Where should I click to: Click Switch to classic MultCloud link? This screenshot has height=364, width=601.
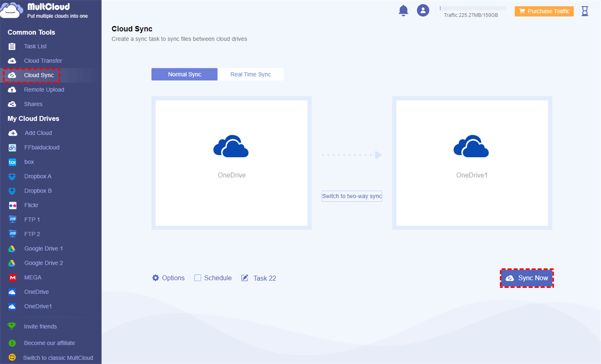click(58, 358)
